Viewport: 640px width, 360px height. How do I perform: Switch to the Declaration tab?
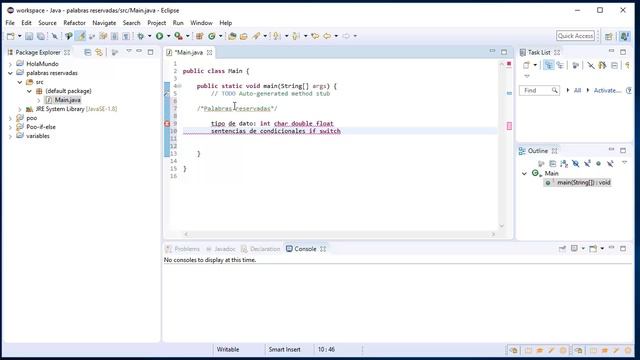(261, 249)
